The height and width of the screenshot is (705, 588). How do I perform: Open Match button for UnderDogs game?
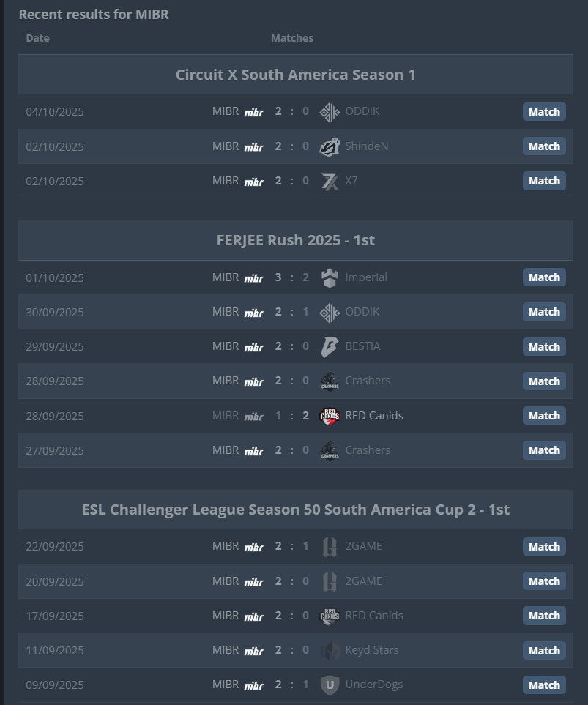544,685
